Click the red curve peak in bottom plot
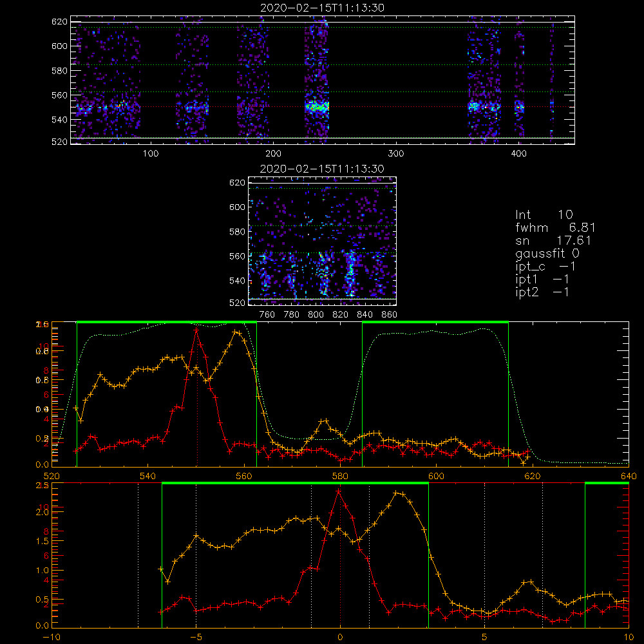Image resolution: width=644 pixels, height=644 pixels. 339,491
